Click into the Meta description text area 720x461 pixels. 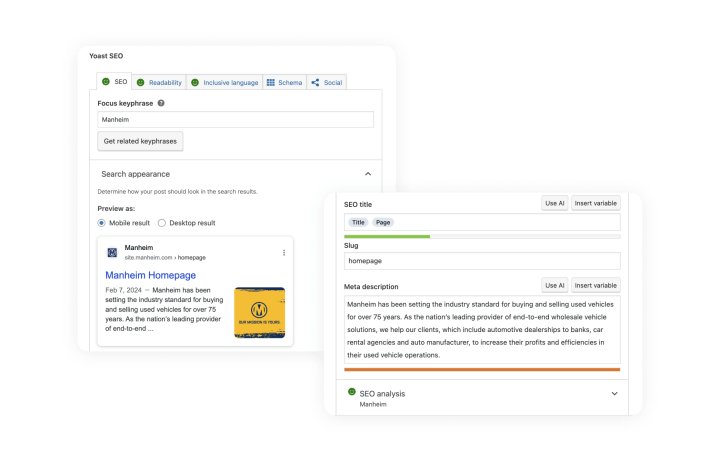pyautogui.click(x=482, y=330)
